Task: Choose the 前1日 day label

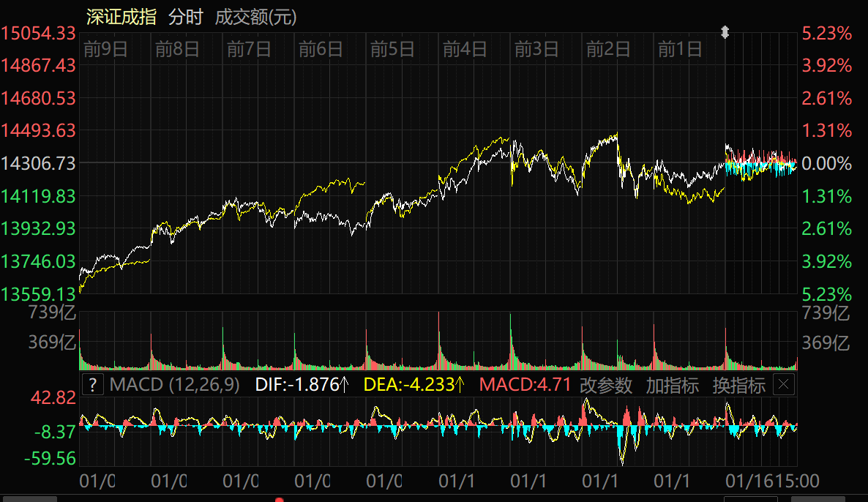Action: 680,49
